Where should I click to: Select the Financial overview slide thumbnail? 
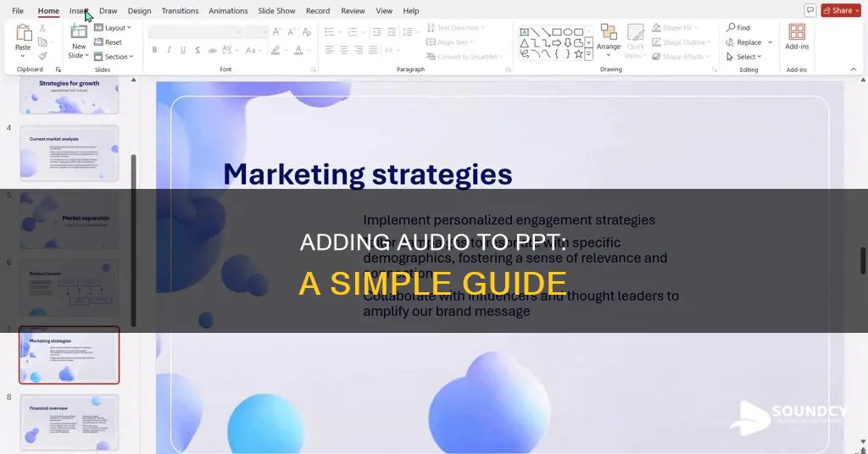click(x=70, y=423)
